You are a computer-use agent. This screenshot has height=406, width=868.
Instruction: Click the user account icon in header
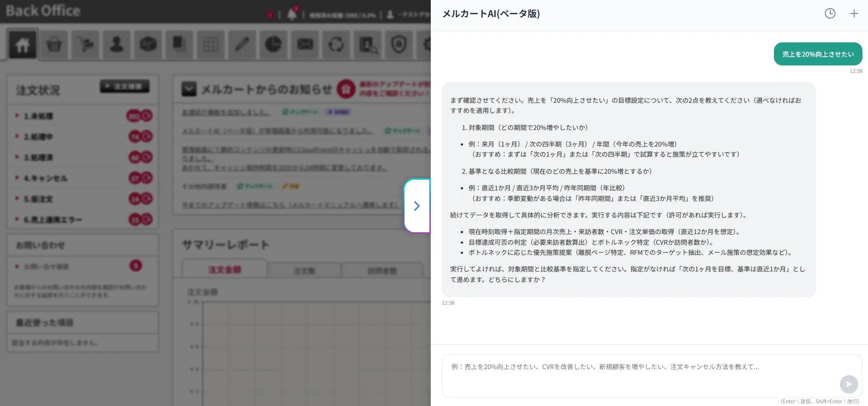[x=390, y=15]
